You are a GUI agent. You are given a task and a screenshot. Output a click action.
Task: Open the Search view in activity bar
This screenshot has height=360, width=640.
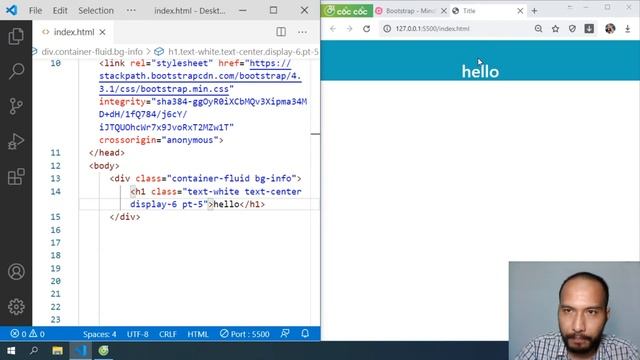coord(16,71)
